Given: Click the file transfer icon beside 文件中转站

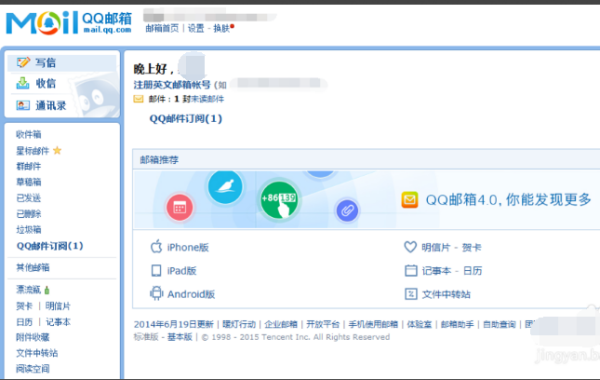Looking at the screenshot, I should tap(411, 294).
